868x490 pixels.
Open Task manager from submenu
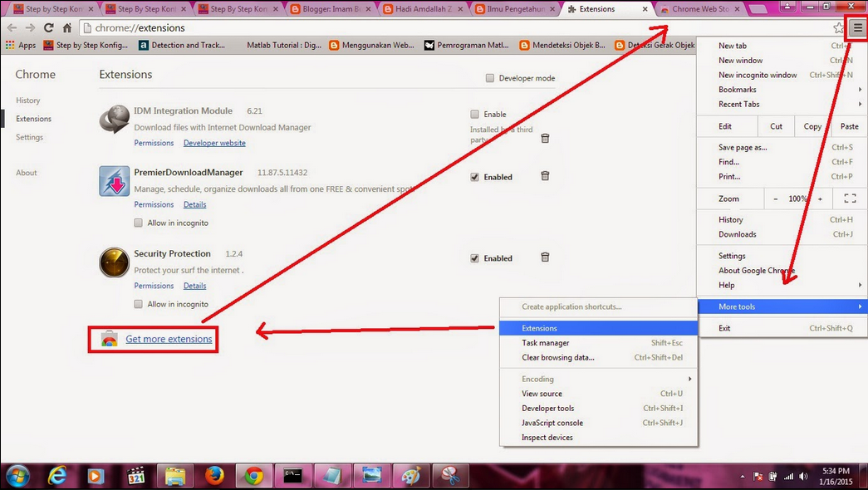[598, 343]
